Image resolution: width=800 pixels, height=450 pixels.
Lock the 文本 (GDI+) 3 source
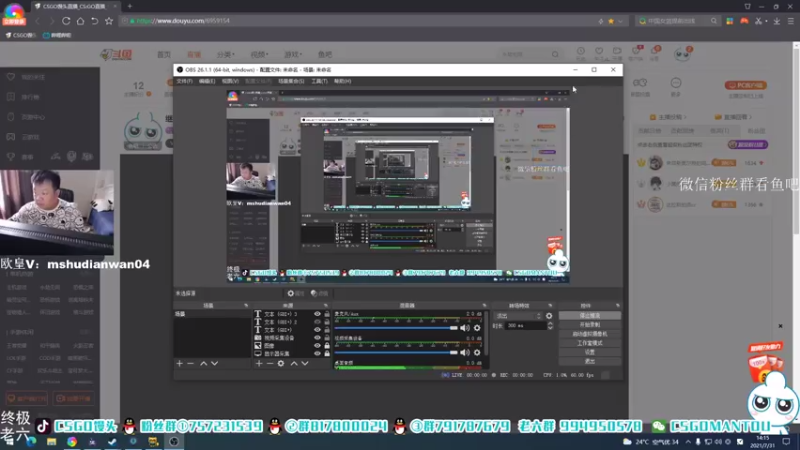click(327, 314)
